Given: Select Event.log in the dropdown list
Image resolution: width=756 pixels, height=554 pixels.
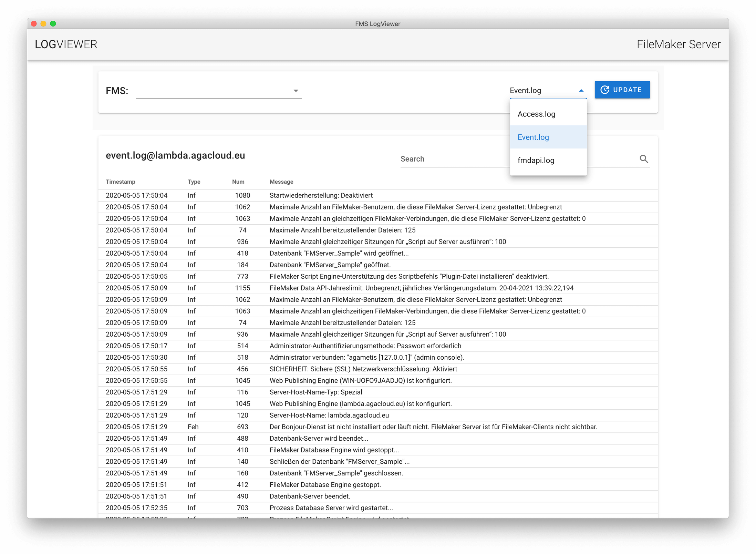Looking at the screenshot, I should [548, 137].
